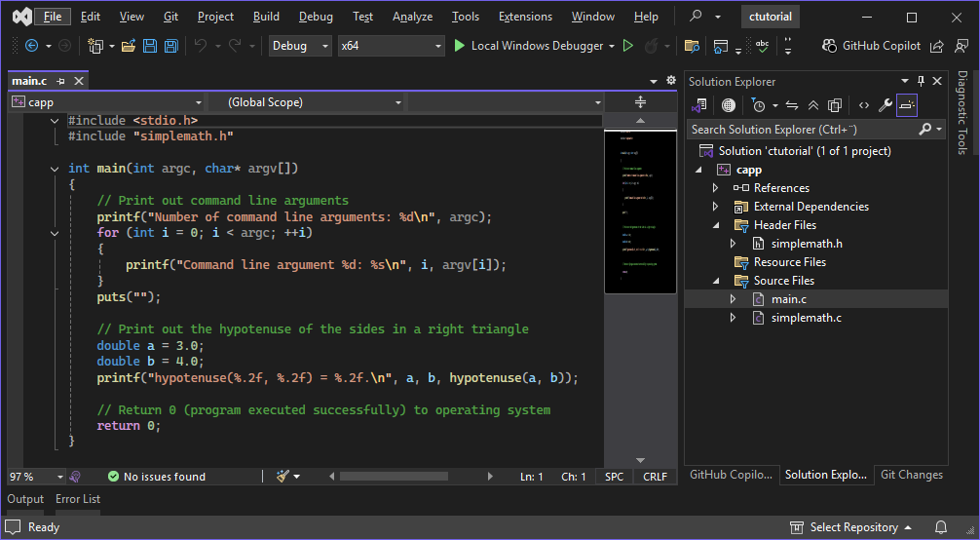This screenshot has width=980, height=540.
Task: Click the No issues found indicator
Action: pyautogui.click(x=157, y=477)
